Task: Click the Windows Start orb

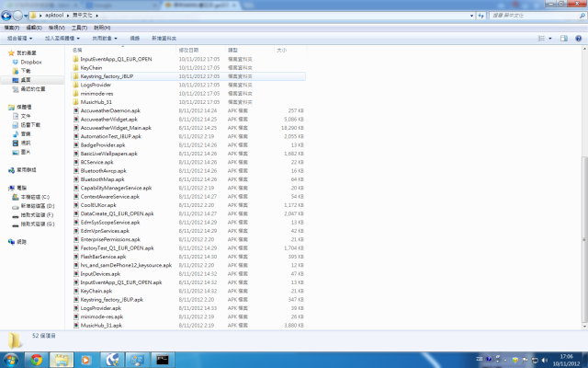Action: [x=10, y=360]
